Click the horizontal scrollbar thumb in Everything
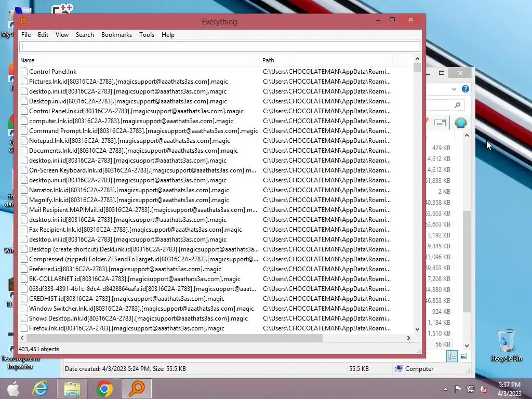 [x=175, y=338]
